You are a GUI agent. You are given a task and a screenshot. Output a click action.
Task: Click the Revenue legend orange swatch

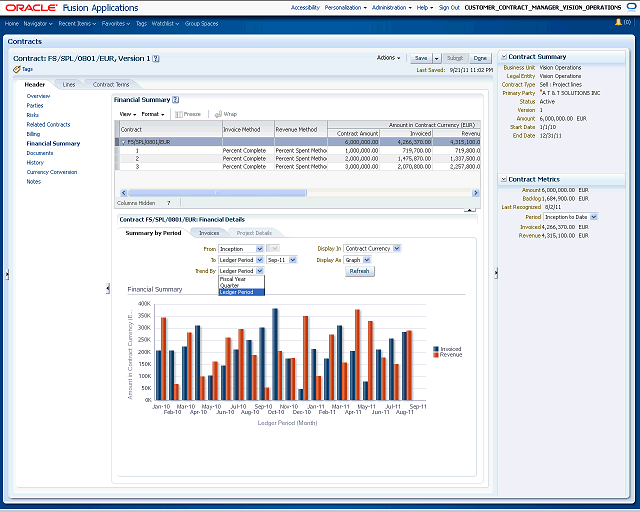pyautogui.click(x=436, y=355)
